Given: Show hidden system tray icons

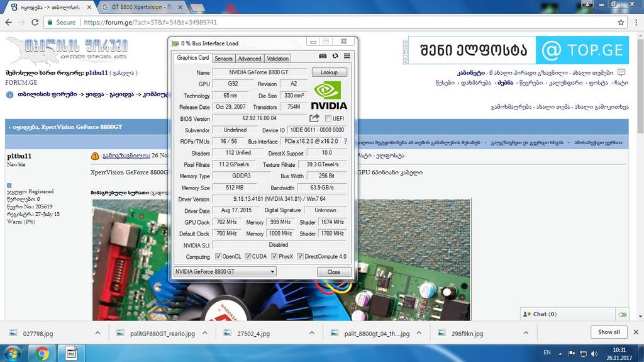Looking at the screenshot, I should pos(560,353).
